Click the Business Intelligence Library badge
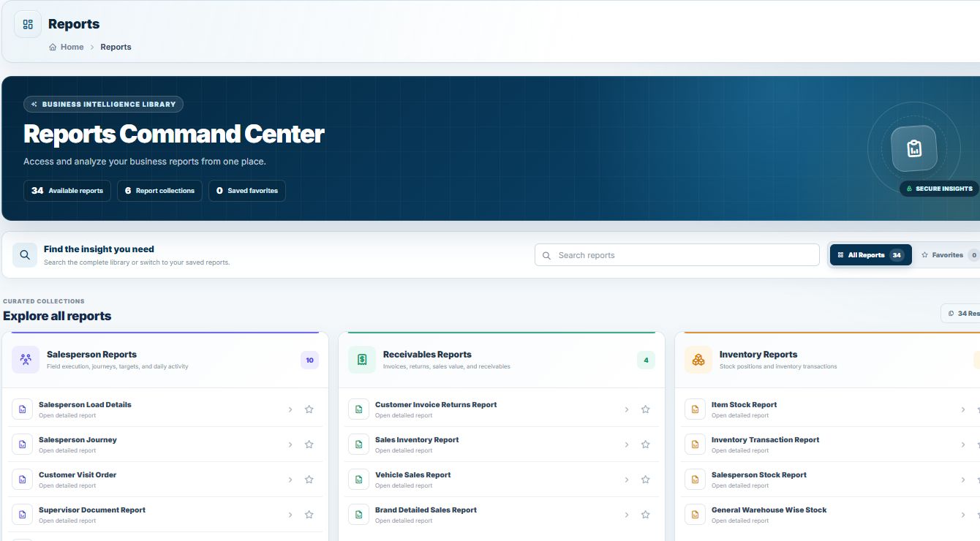This screenshot has width=980, height=541. click(103, 105)
